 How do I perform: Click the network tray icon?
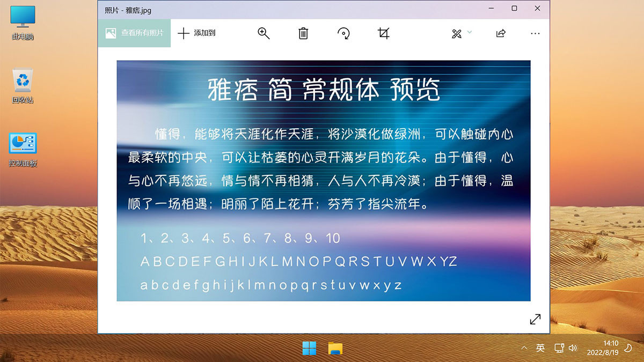tap(559, 348)
